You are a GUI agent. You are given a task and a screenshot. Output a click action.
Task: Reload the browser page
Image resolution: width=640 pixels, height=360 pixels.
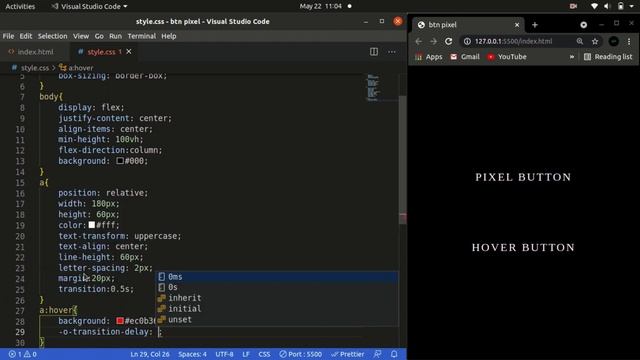(x=449, y=41)
